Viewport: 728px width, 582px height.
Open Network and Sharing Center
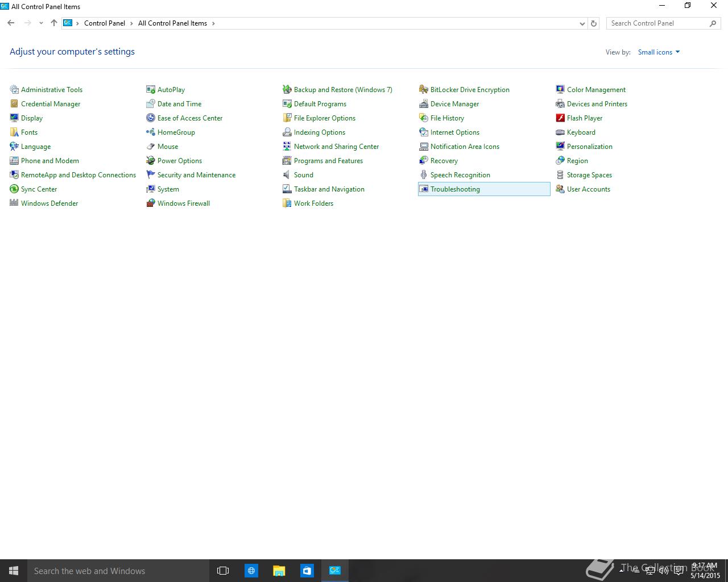[336, 147]
